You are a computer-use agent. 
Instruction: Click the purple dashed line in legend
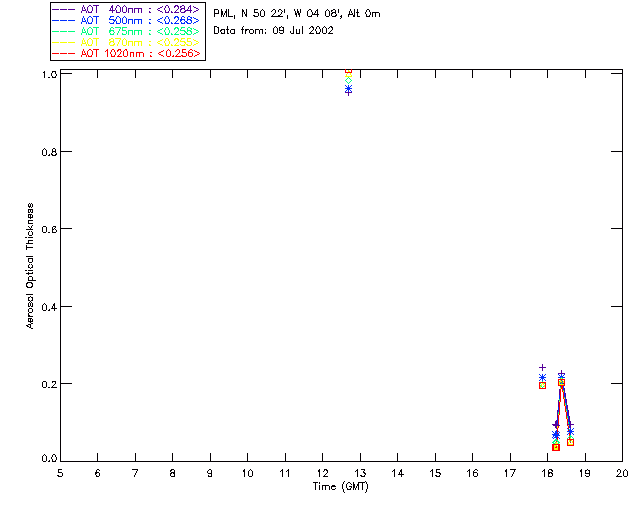[x=64, y=9]
